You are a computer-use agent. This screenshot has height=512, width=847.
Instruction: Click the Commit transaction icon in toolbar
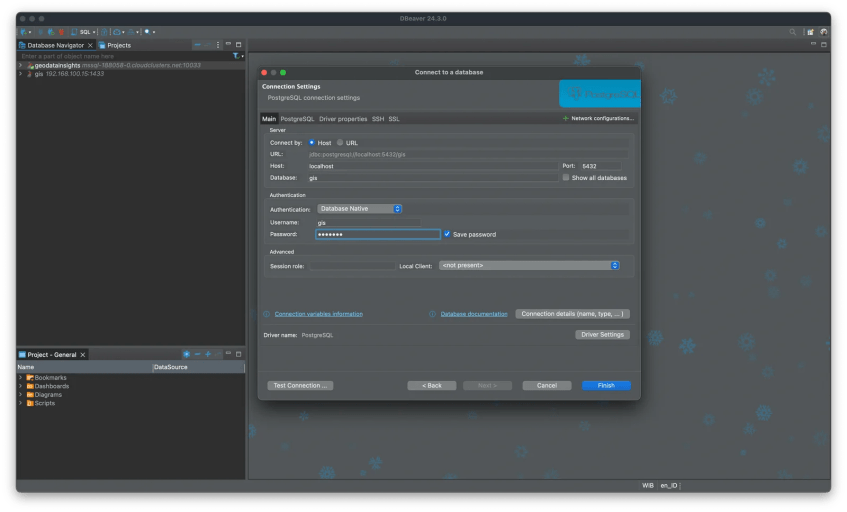(x=104, y=32)
